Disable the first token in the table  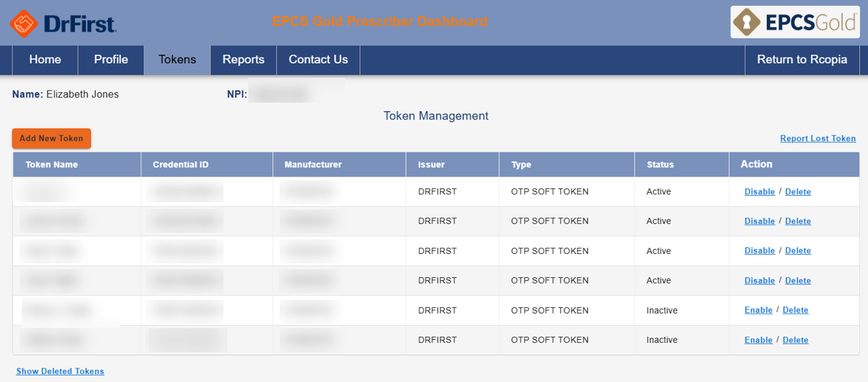point(759,192)
